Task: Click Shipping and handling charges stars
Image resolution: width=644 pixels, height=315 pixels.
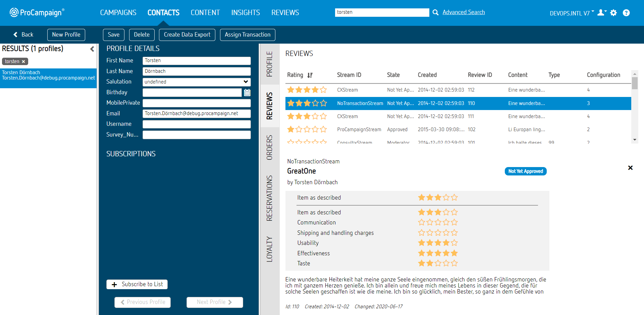Action: [438, 233]
